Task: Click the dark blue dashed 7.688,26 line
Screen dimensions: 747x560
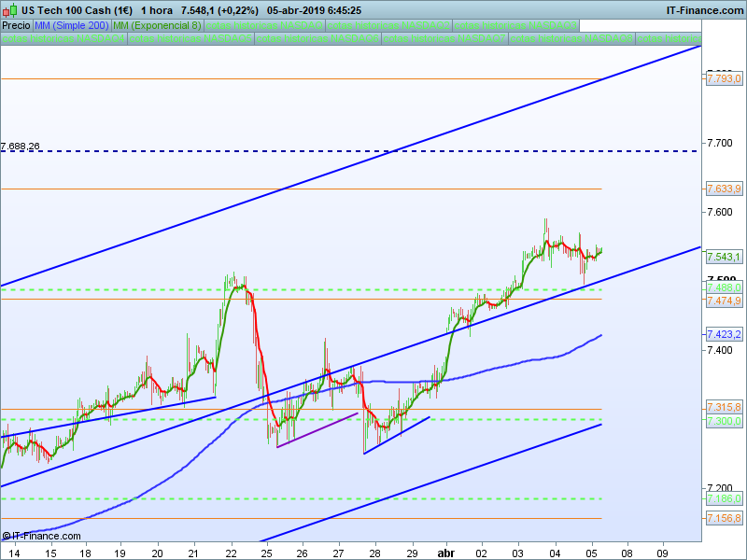Action: [x=351, y=151]
